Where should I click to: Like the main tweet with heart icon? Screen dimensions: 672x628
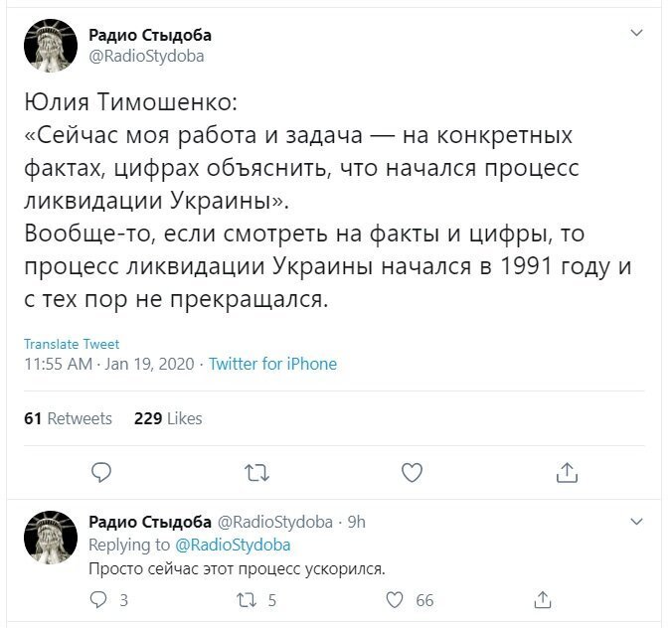[x=412, y=473]
